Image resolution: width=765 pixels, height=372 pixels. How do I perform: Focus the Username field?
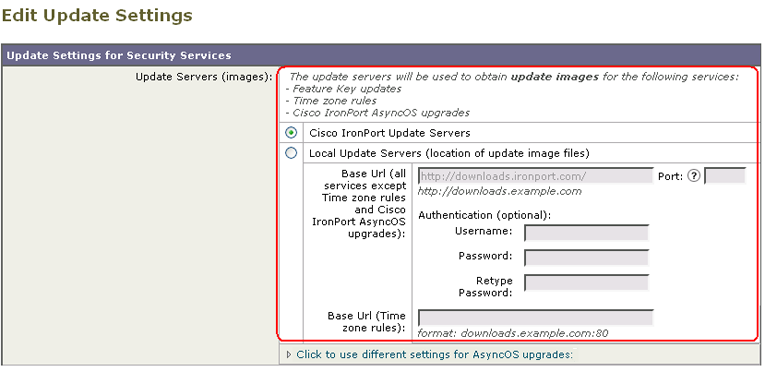586,233
